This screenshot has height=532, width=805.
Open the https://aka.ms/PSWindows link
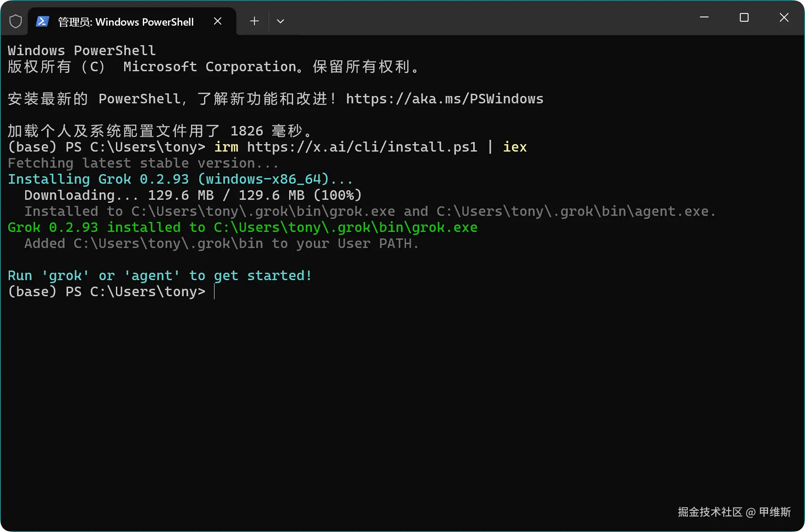coord(445,99)
